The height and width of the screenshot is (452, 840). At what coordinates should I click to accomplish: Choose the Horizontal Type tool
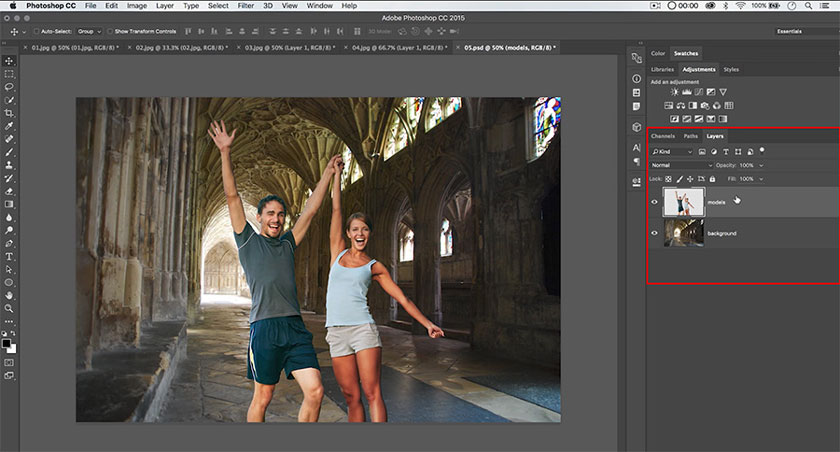click(9, 256)
